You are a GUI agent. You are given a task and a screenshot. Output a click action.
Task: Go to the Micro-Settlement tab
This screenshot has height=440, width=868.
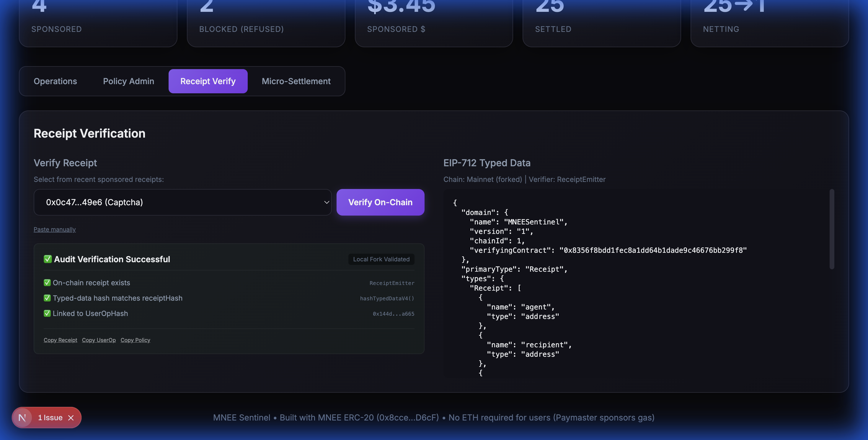296,81
